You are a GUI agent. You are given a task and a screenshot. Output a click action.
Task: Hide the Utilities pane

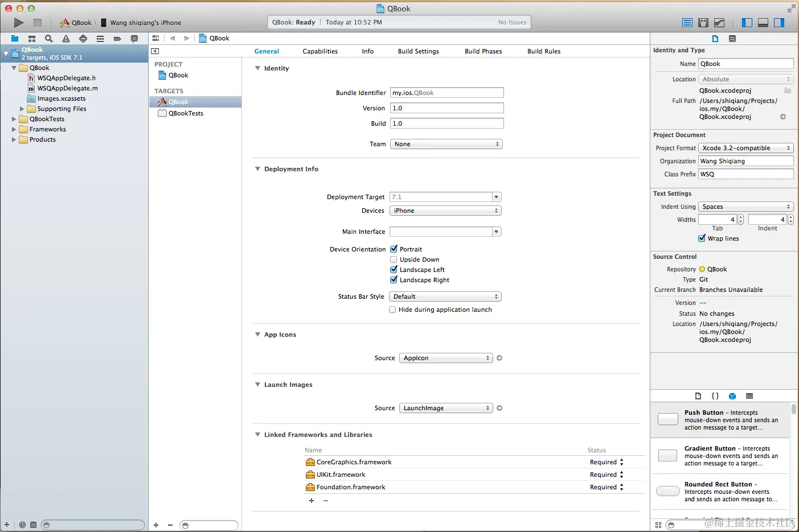pyautogui.click(x=779, y=23)
